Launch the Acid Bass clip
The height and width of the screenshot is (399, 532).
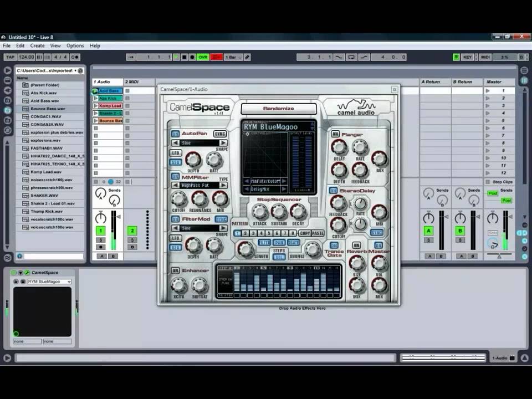(x=95, y=91)
